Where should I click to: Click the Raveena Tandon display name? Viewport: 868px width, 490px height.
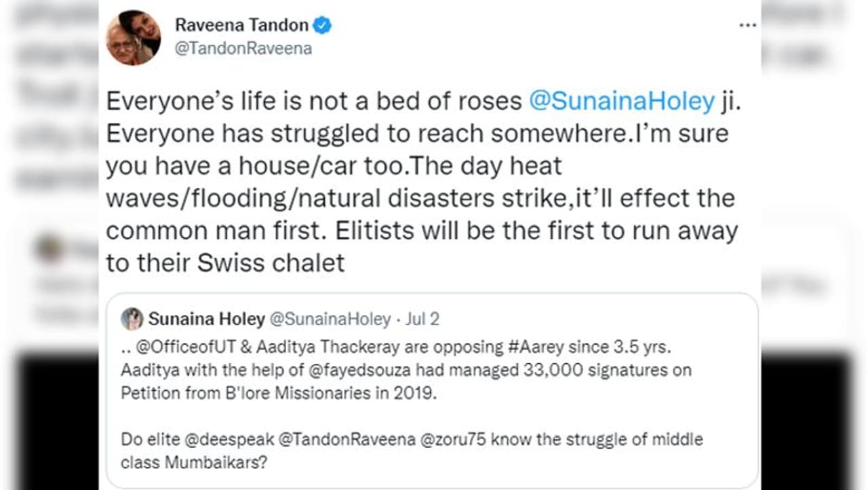241,26
